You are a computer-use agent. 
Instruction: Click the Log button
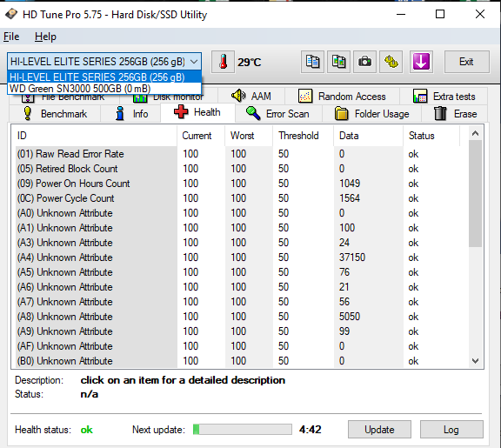coord(451,430)
